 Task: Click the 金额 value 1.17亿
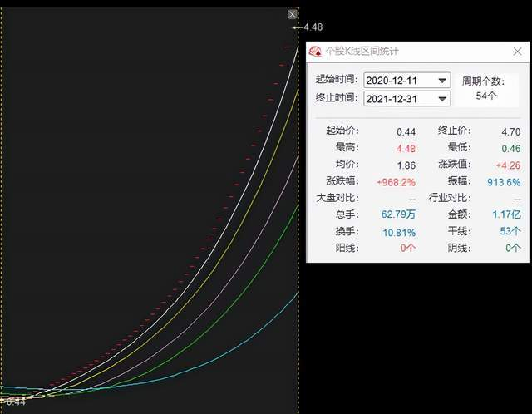(x=506, y=214)
